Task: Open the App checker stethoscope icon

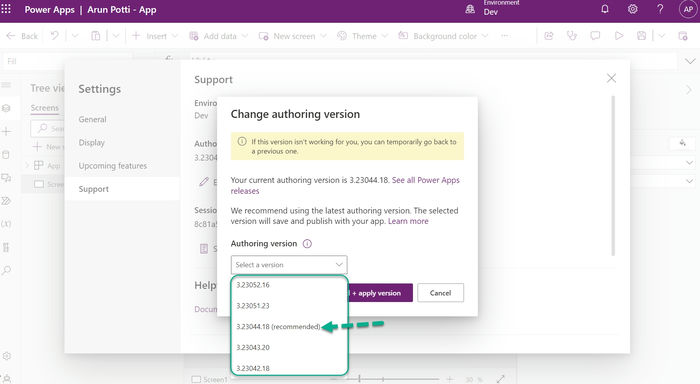Action: (572, 36)
